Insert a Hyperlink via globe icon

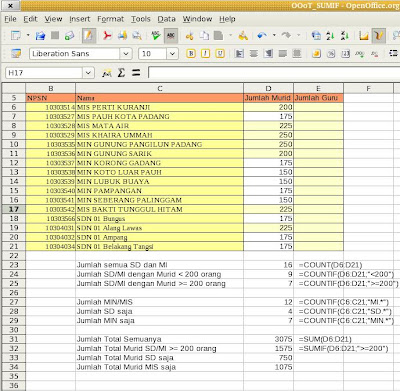click(x=316, y=35)
